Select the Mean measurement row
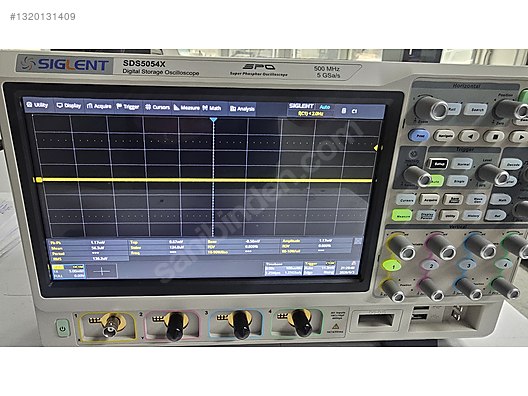Viewport: 528px width, 396px height. pos(89,248)
